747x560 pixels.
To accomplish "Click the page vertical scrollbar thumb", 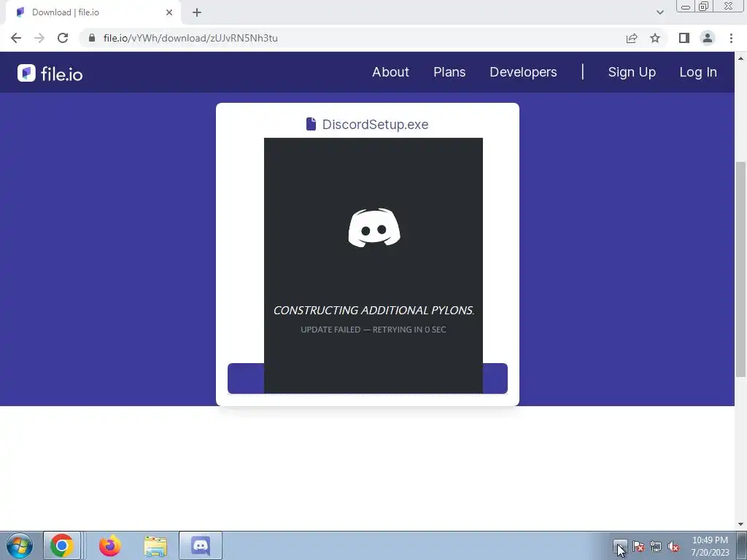I will [740, 269].
